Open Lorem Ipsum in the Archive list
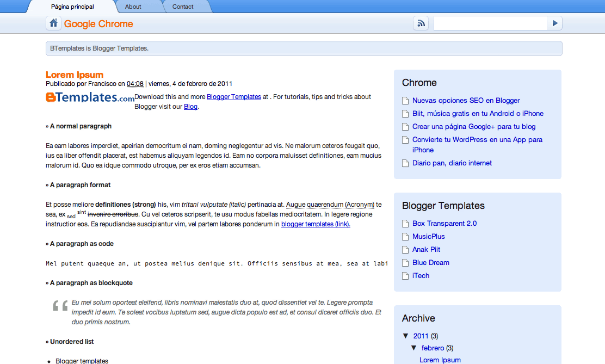The image size is (605, 364). 440,360
